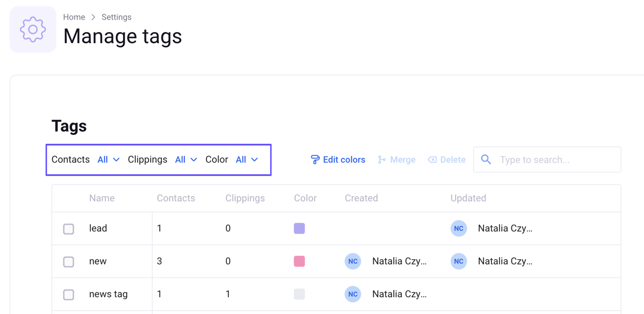
Task: Go to Home in the breadcrumb
Action: (74, 17)
